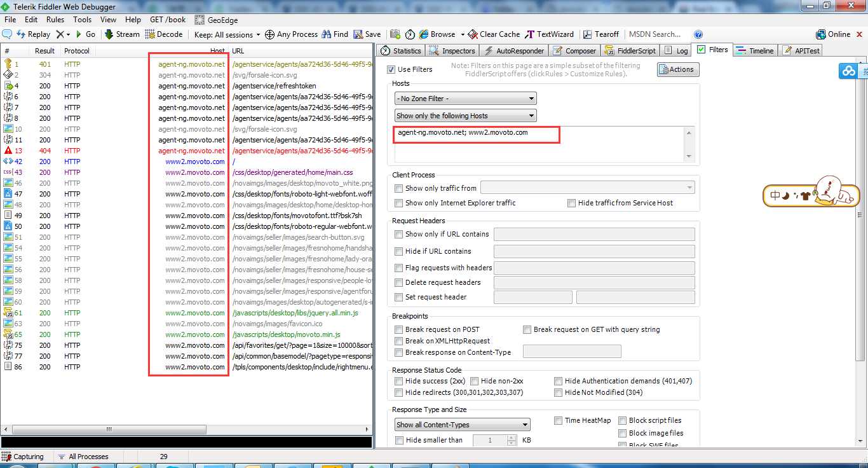
Task: Click the Hide smaller than KB stepper
Action: click(512, 440)
